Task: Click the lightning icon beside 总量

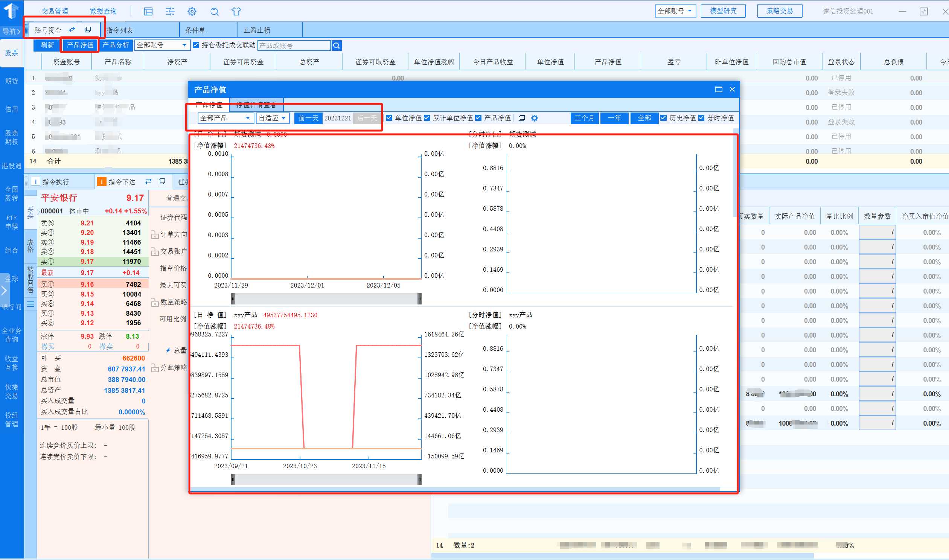Action: click(x=168, y=351)
